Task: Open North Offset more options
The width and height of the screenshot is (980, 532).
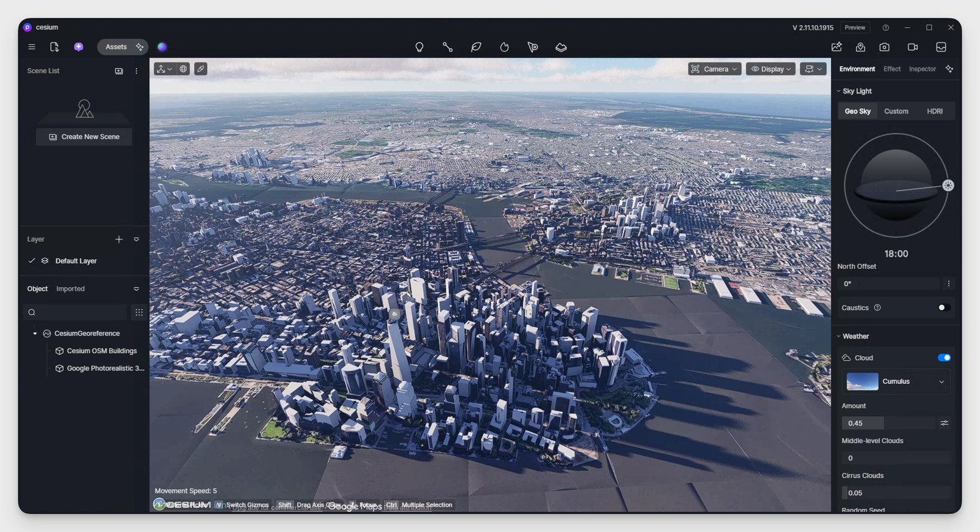Action: tap(949, 284)
